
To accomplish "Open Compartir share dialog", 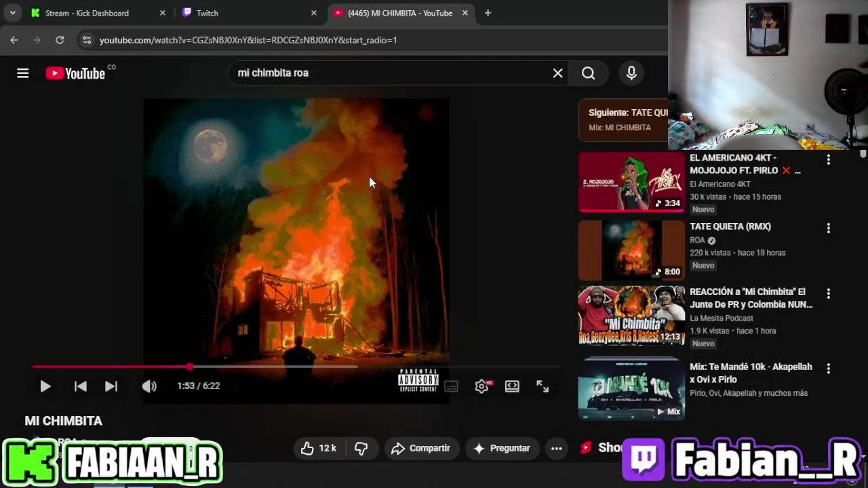I will 421,448.
